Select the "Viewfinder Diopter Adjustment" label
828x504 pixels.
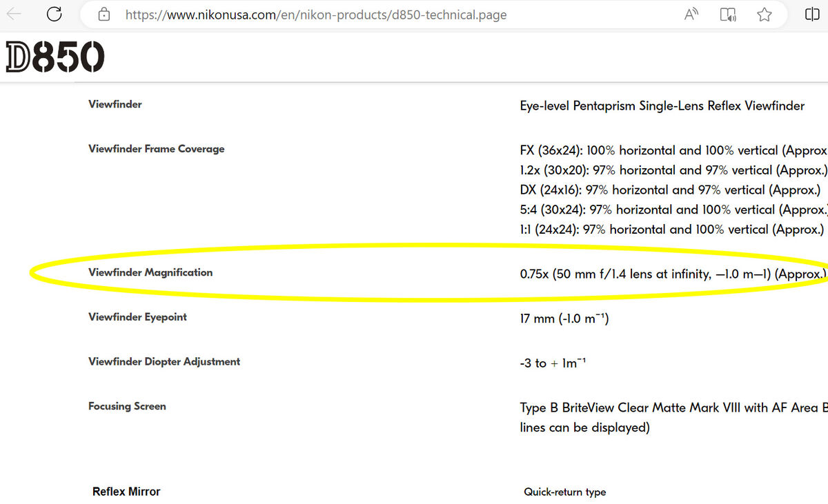coord(164,361)
